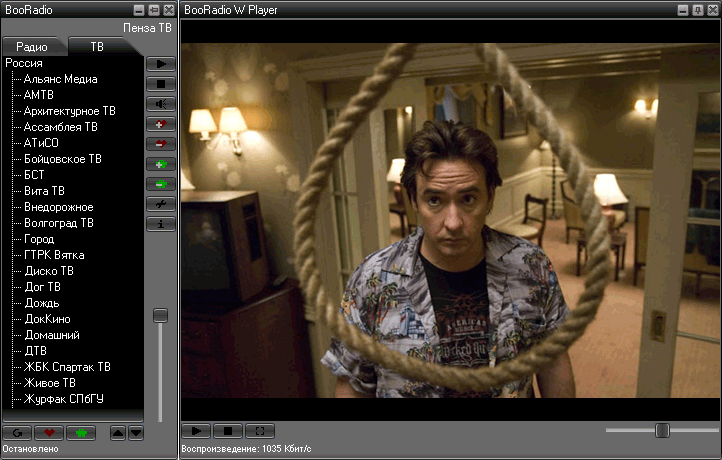Select the Бойцовское ТВ channel
The height and width of the screenshot is (460, 722).
[x=63, y=159]
